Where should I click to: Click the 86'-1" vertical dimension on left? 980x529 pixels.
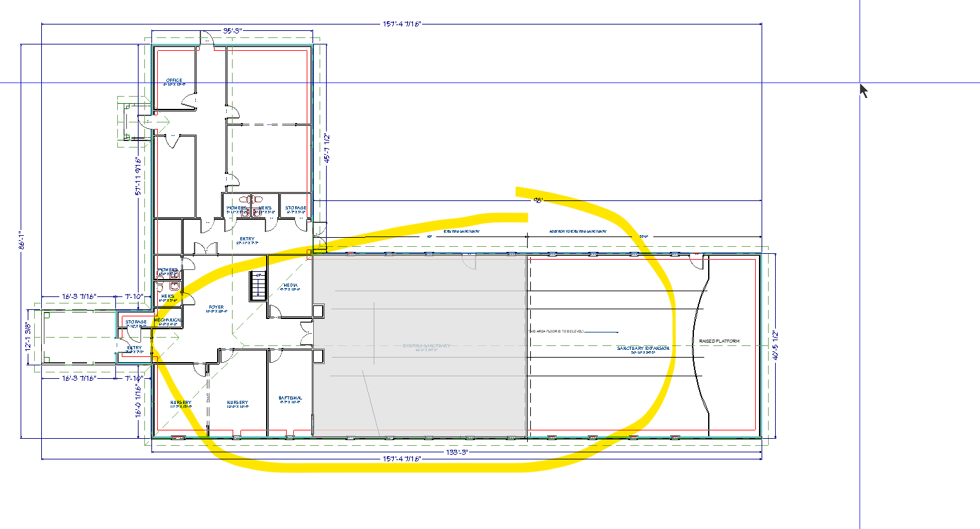(x=21, y=240)
